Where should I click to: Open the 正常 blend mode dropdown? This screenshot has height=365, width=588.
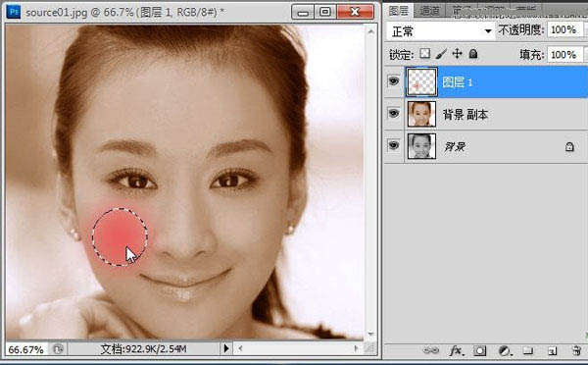(441, 31)
